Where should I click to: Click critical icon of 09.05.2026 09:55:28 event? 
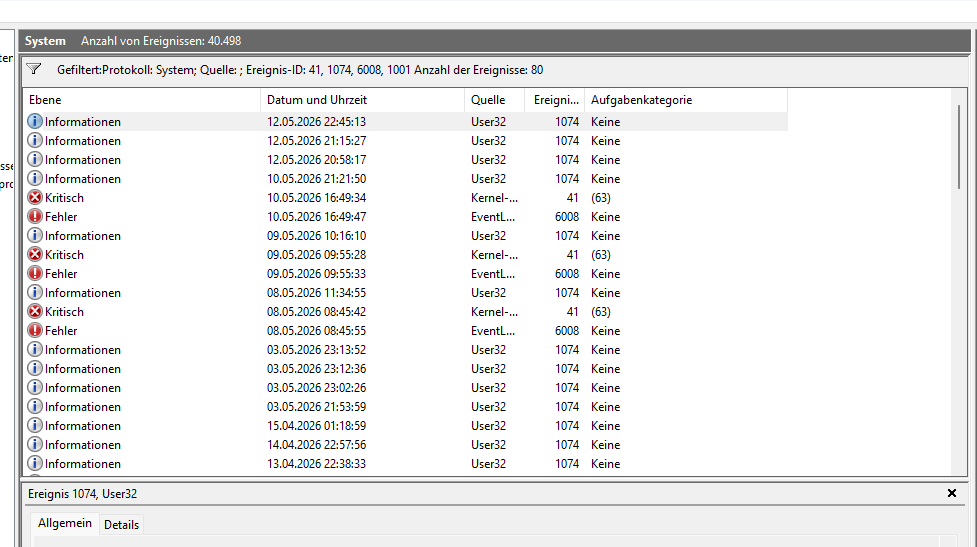click(x=35, y=255)
